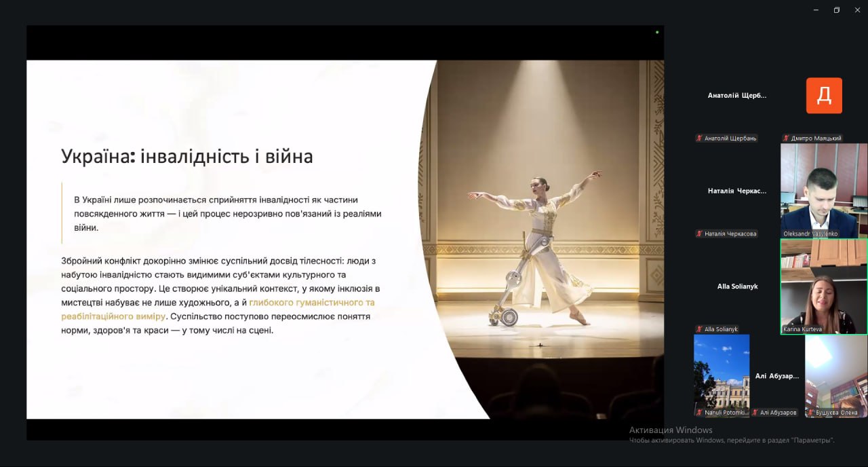Click muted microphone icon beside Анатолій Щербань
Screen dimensions: 868x467
(699, 138)
